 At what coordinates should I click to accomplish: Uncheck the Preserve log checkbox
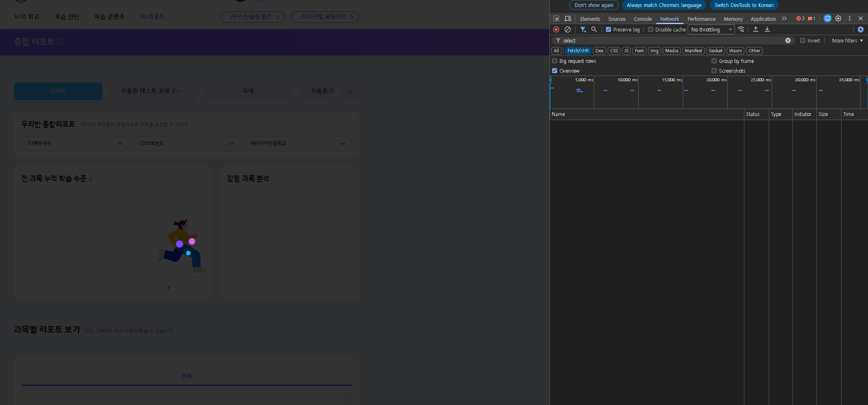pyautogui.click(x=608, y=29)
